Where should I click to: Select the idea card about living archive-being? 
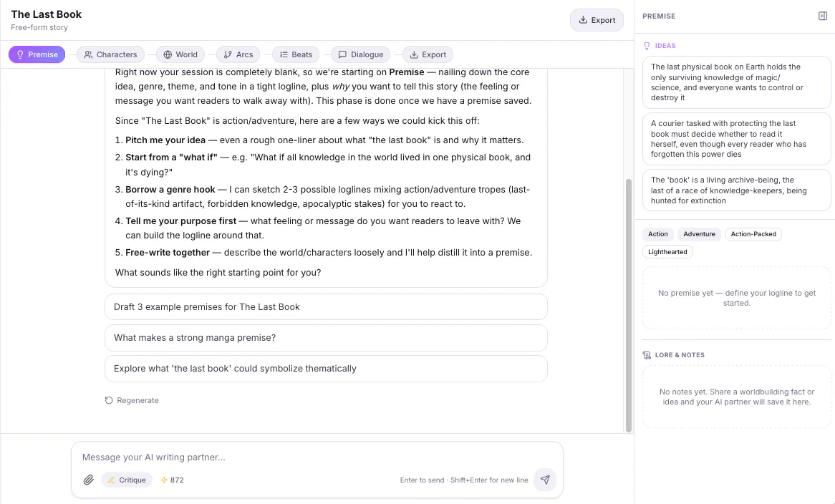point(736,190)
